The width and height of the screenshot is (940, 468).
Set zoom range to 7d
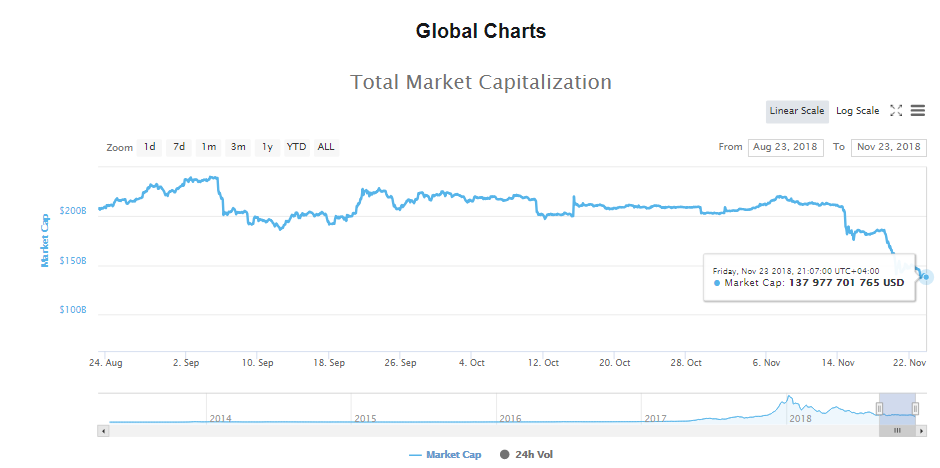[179, 147]
